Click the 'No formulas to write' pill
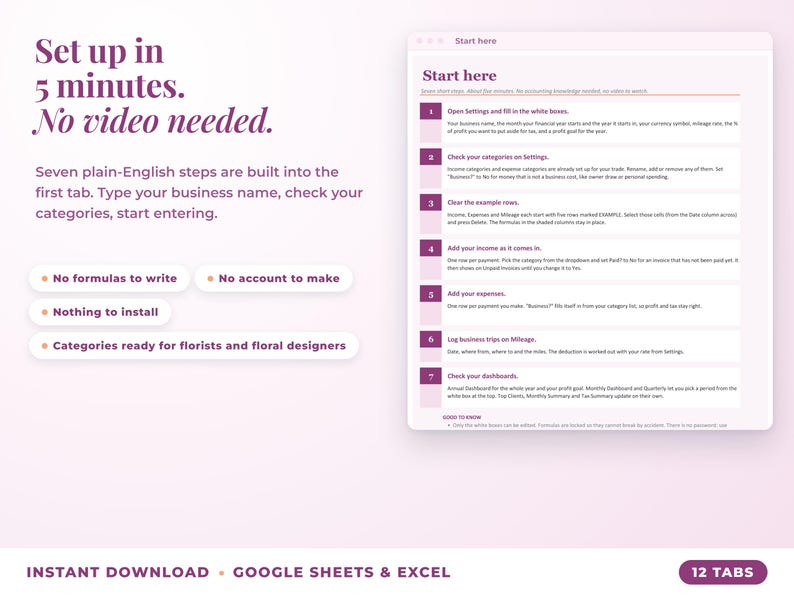Viewport: 794px width, 596px height. (109, 279)
